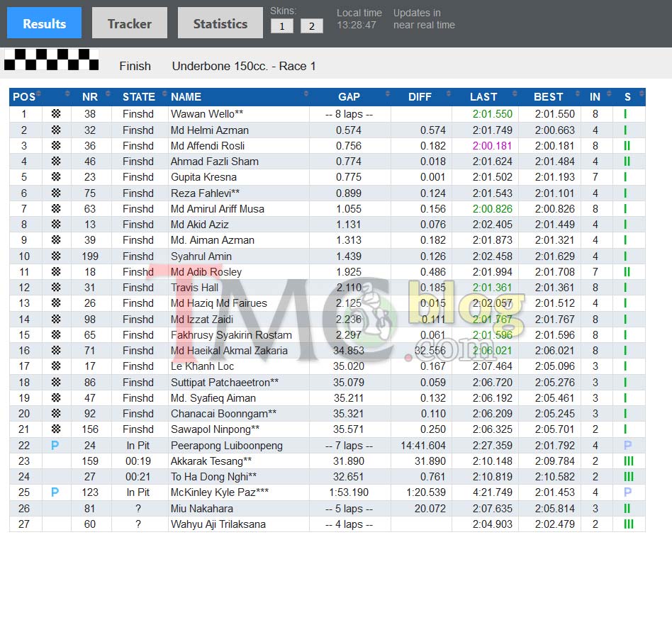
Task: Click rider name Chanacai Boonngam**
Action: [223, 414]
